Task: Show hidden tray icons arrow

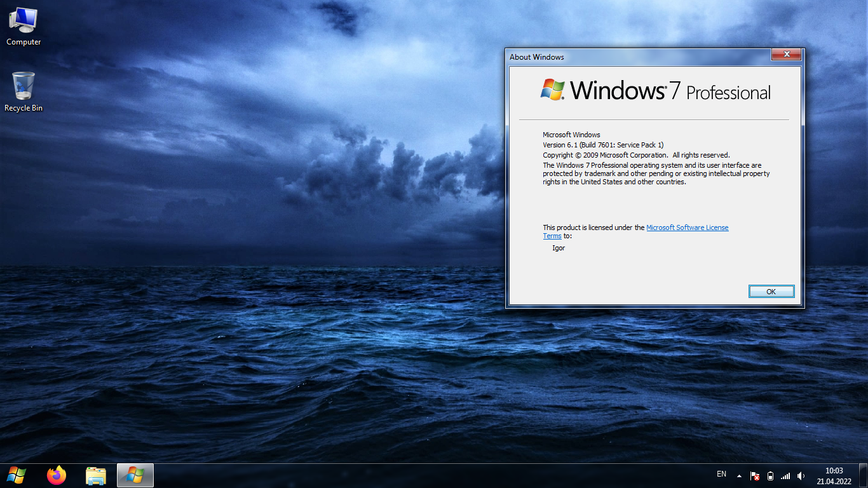Action: [739, 475]
